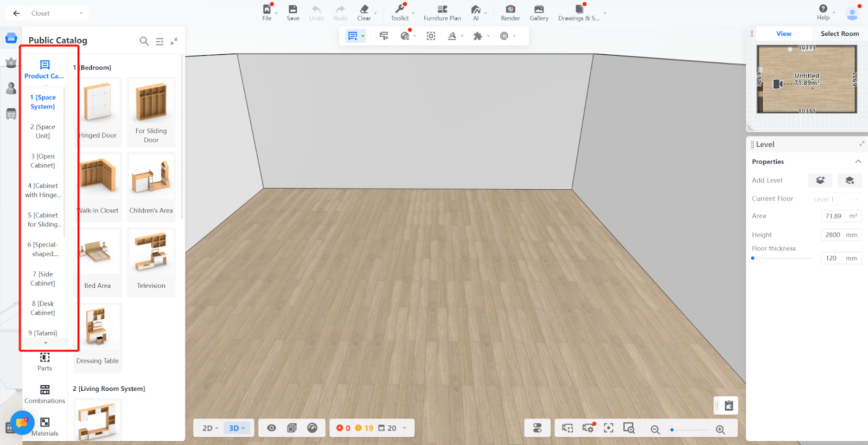868x445 pixels.
Task: Toggle visibility with the eye icon
Action: point(272,428)
